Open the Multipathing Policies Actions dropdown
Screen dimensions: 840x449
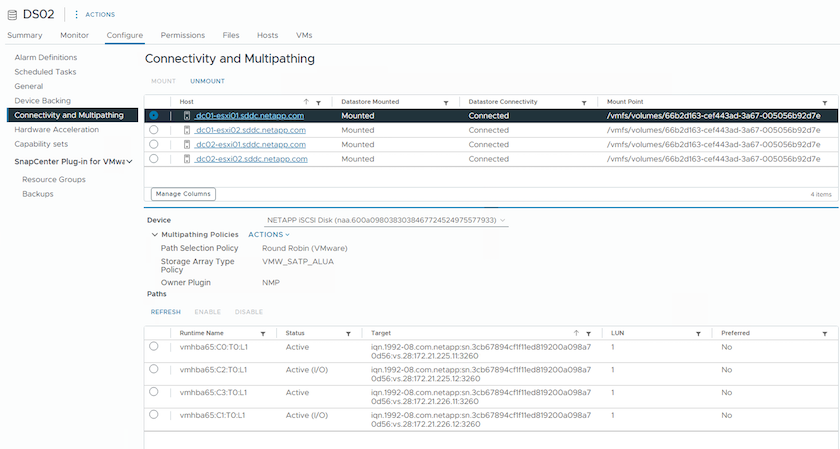269,235
